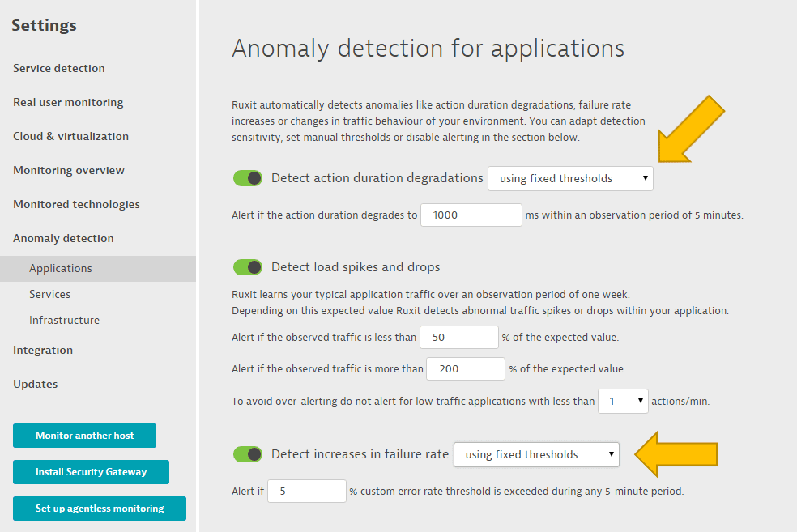797x532 pixels.
Task: Click Monitor another host button
Action: pyautogui.click(x=84, y=436)
